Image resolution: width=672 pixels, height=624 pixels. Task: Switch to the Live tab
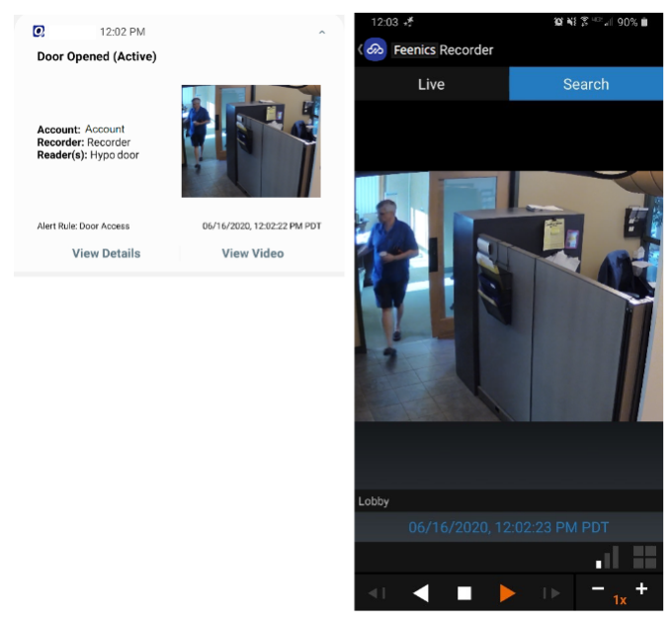431,84
